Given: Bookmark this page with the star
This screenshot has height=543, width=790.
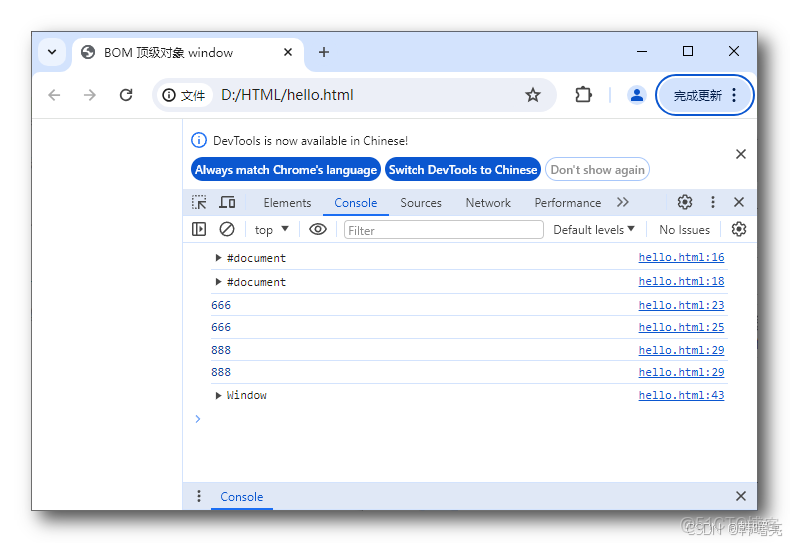Looking at the screenshot, I should 533,95.
